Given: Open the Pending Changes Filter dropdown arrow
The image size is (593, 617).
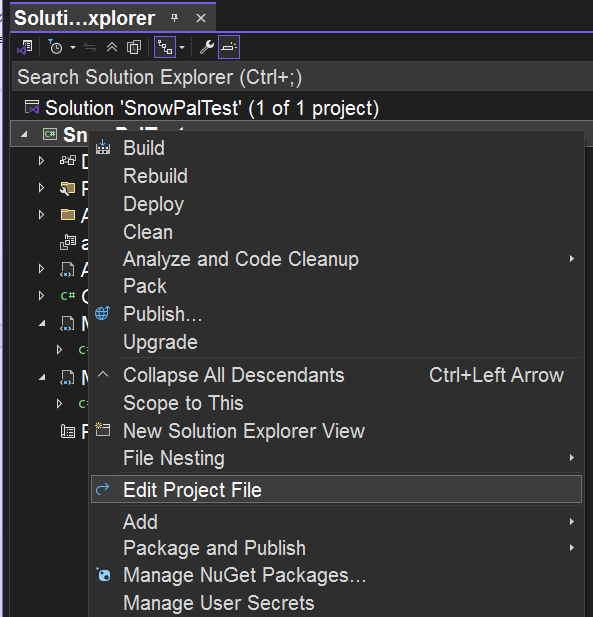Looking at the screenshot, I should click(x=73, y=48).
